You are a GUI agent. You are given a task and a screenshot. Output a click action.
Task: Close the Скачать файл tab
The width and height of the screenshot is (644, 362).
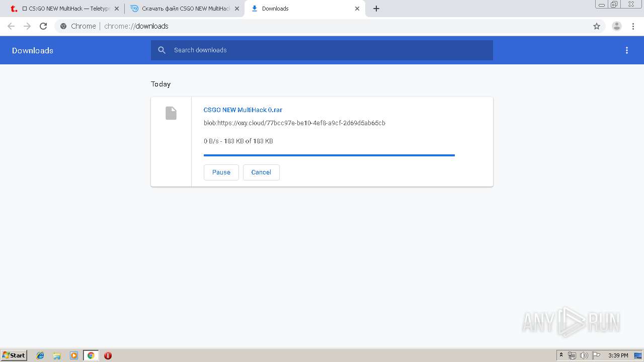click(237, 9)
